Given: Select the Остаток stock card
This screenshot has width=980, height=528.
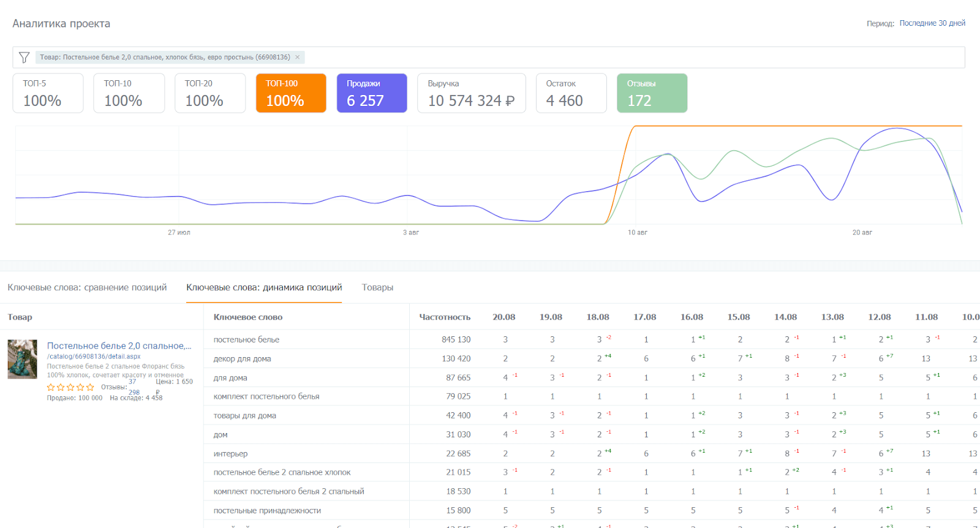Looking at the screenshot, I should [x=571, y=93].
